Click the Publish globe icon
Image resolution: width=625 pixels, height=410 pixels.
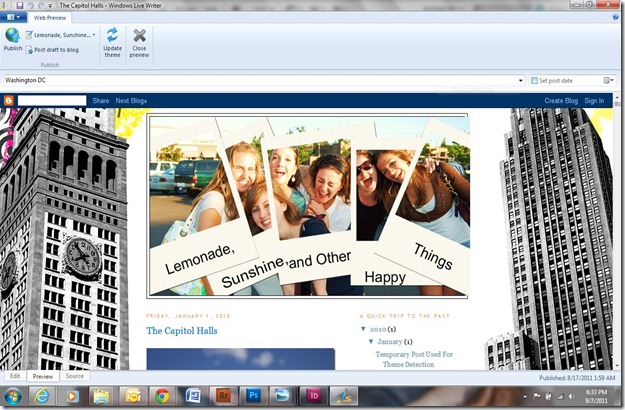pos(12,35)
